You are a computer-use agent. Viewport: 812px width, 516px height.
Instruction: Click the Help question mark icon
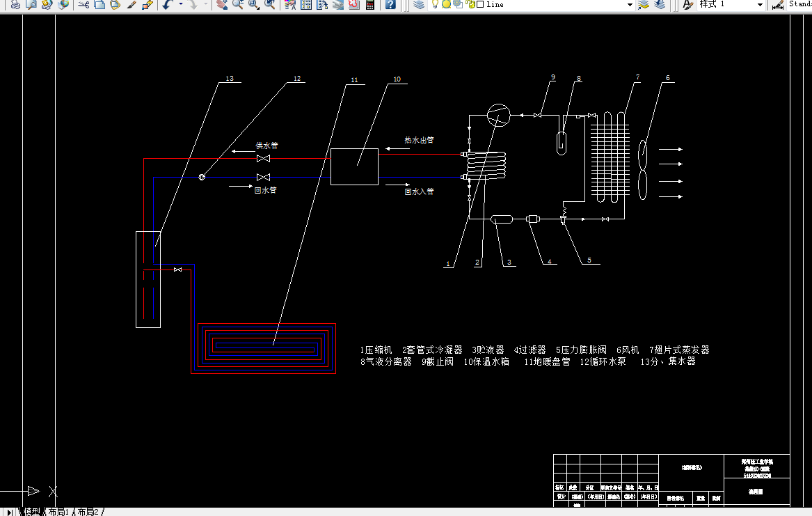391,5
